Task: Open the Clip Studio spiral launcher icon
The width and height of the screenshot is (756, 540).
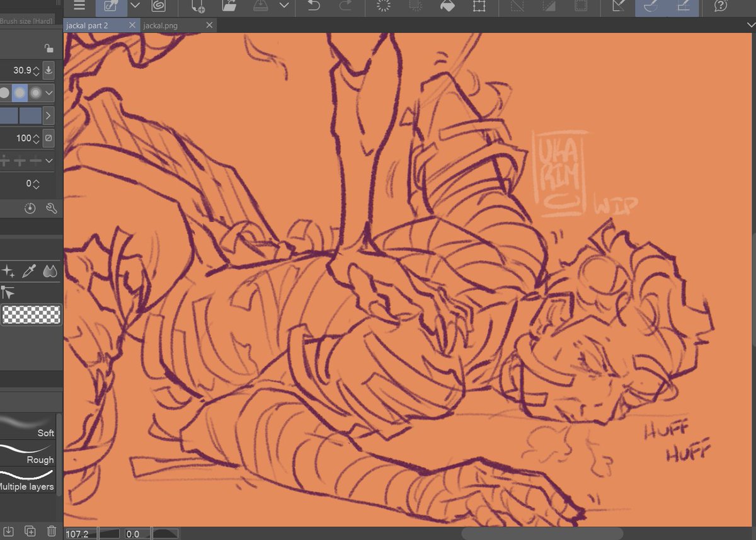Action: tap(158, 6)
